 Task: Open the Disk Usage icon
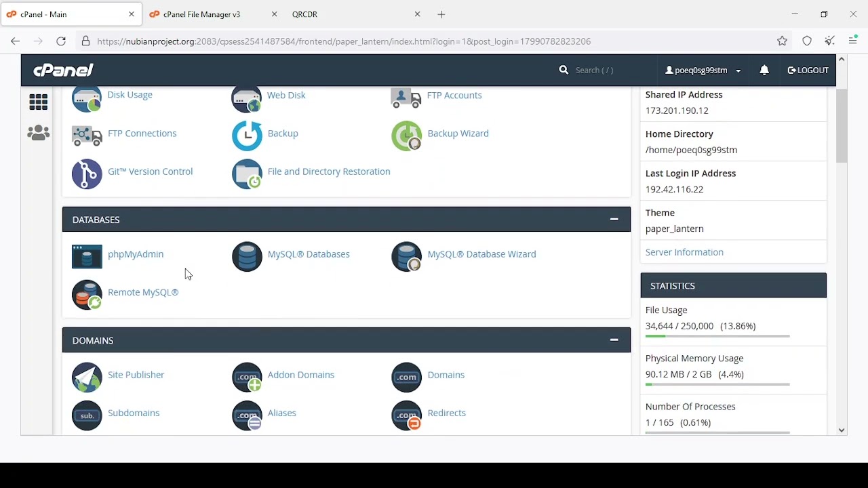pyautogui.click(x=87, y=99)
